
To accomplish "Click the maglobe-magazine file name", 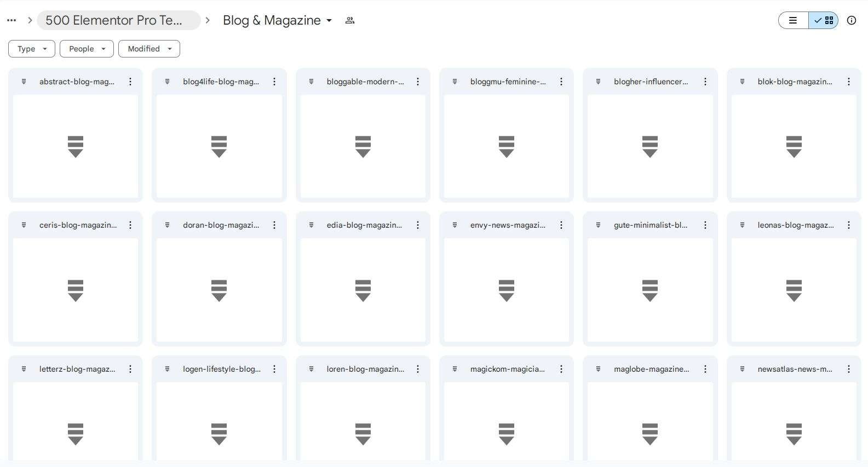I will click(652, 369).
